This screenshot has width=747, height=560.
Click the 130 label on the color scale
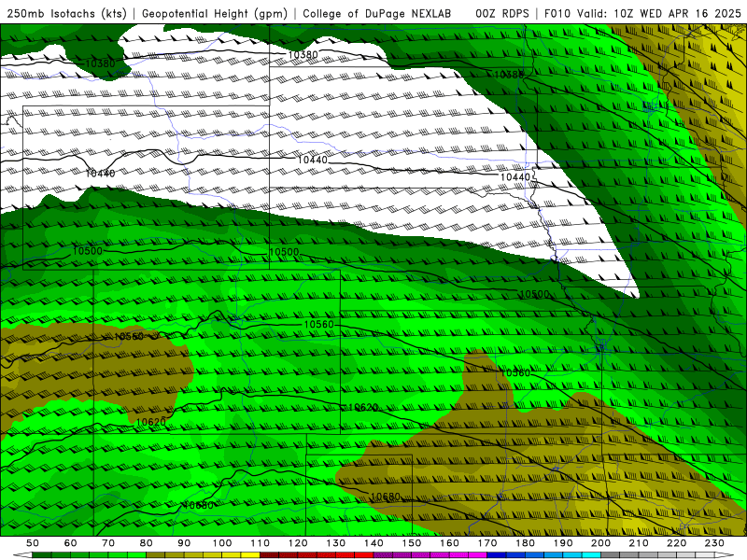335,543
